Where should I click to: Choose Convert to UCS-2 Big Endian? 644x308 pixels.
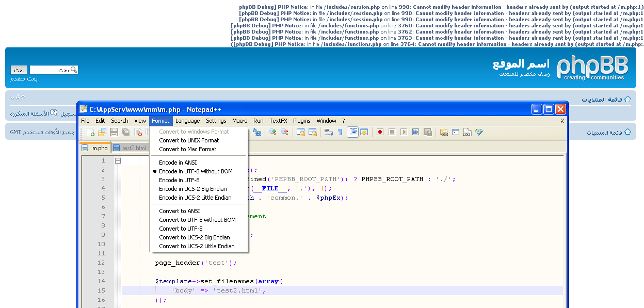(x=194, y=237)
